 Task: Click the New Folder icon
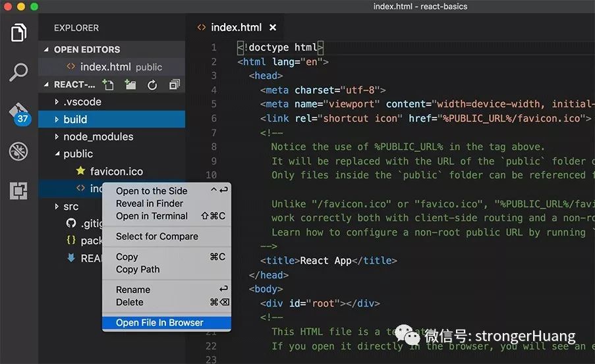tap(130, 84)
